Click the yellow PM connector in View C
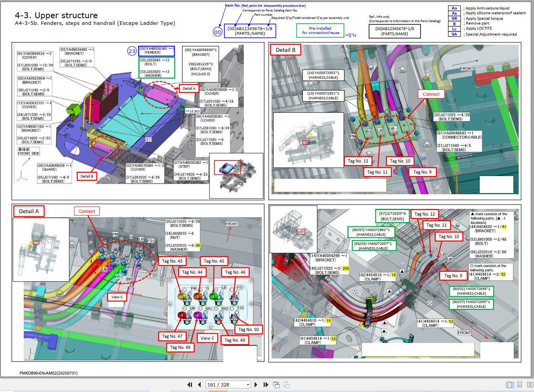The image size is (534, 392). click(x=182, y=296)
